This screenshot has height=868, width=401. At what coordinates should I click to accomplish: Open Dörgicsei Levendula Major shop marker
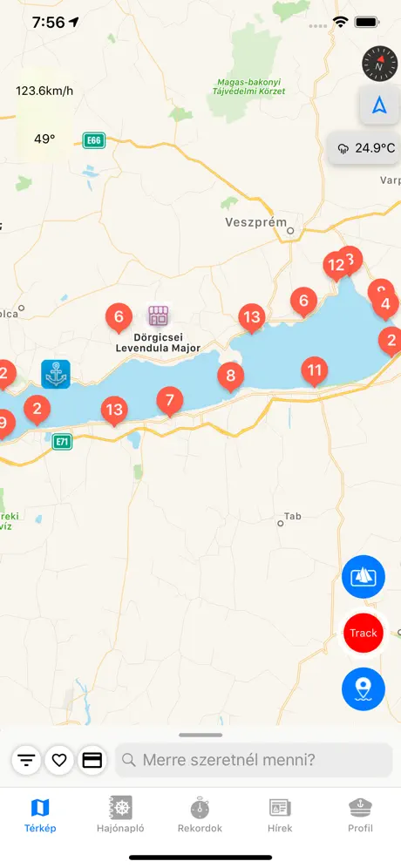pos(158,315)
